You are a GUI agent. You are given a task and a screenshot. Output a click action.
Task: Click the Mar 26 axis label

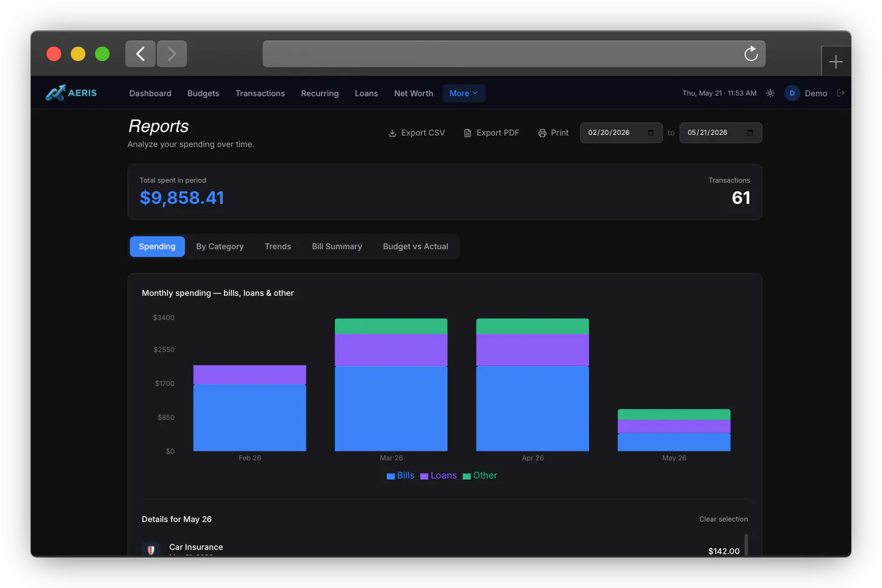coord(391,458)
